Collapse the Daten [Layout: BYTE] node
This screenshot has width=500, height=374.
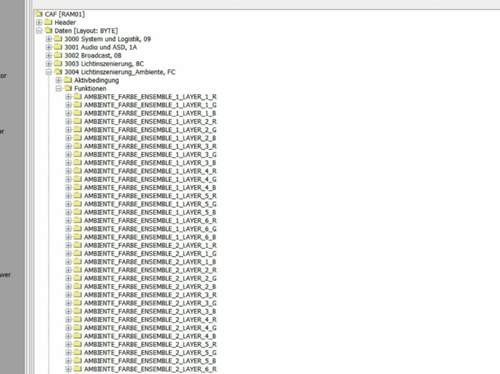pyautogui.click(x=39, y=30)
